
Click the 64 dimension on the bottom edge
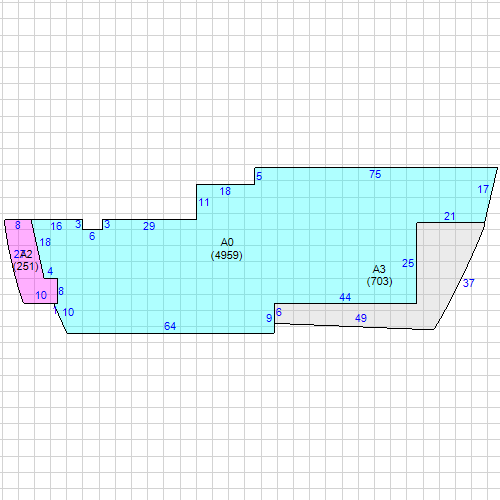pos(170,326)
